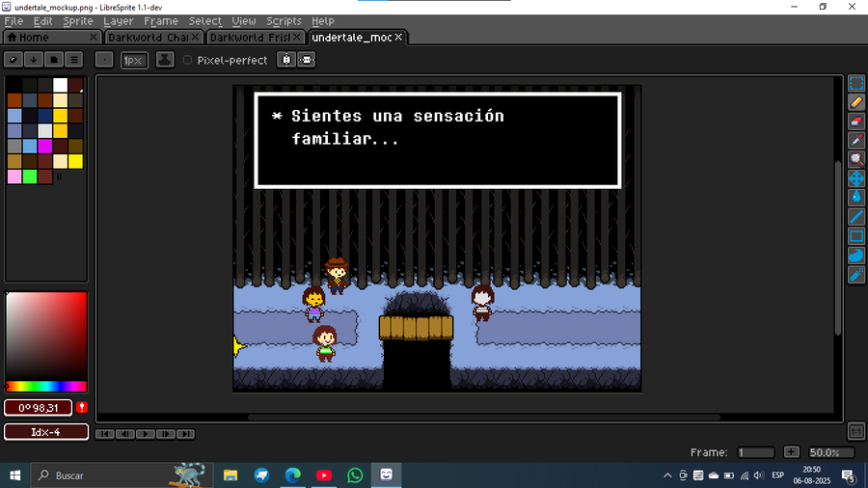The width and height of the screenshot is (868, 488).
Task: Select the Contour blob tool
Action: [x=856, y=255]
